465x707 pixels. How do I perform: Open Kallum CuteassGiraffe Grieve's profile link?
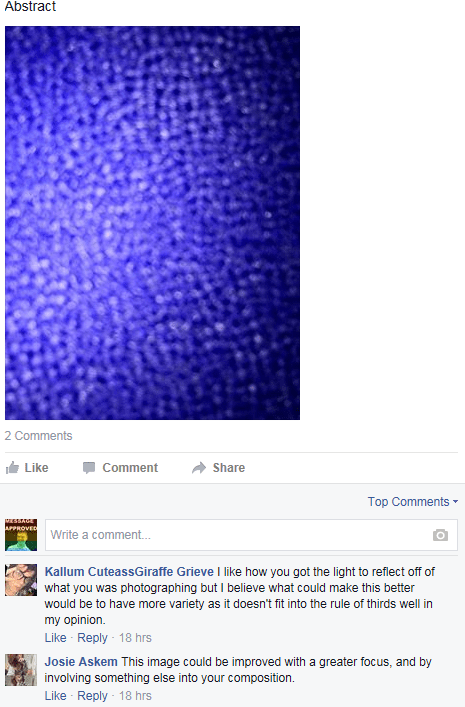click(129, 572)
